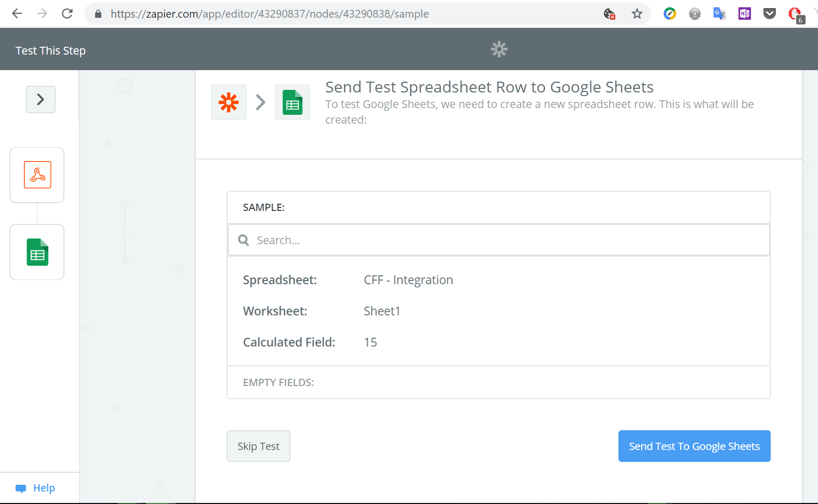Image resolution: width=818 pixels, height=504 pixels.
Task: View site info via lock icon
Action: point(98,14)
